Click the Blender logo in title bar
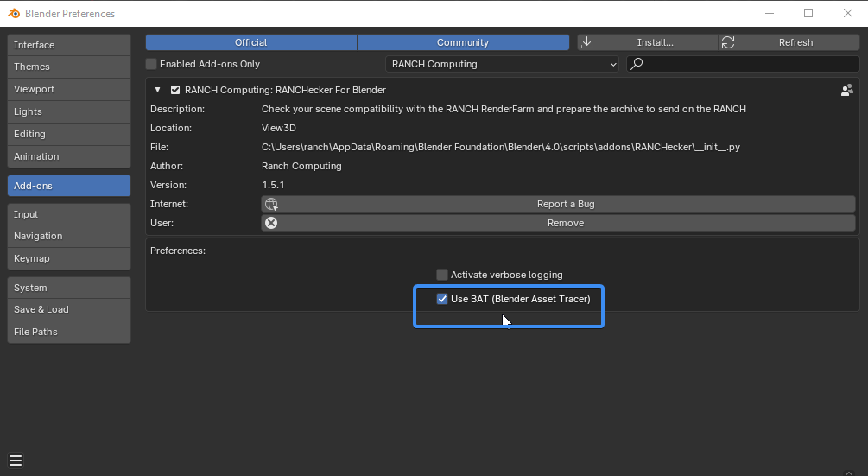 click(x=14, y=13)
